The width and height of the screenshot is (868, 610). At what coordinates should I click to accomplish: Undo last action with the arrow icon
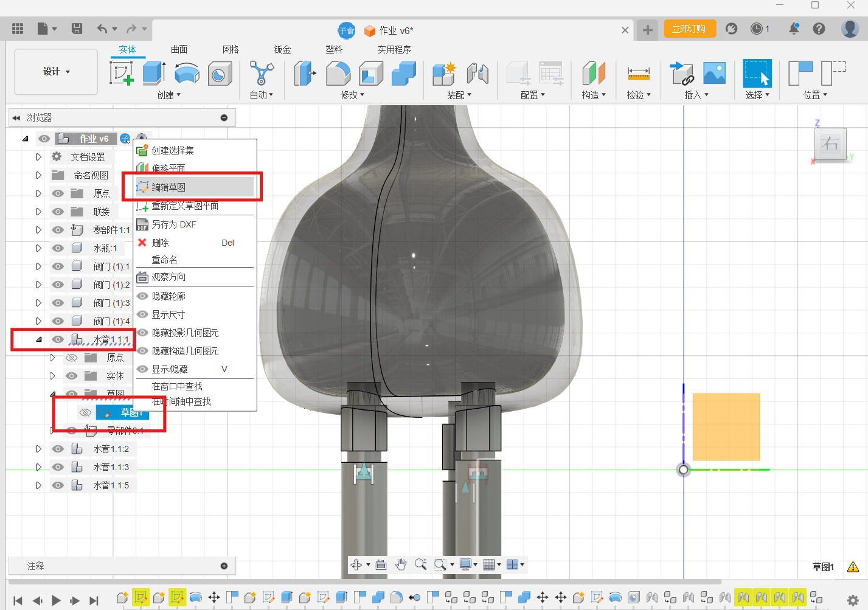tap(102, 29)
